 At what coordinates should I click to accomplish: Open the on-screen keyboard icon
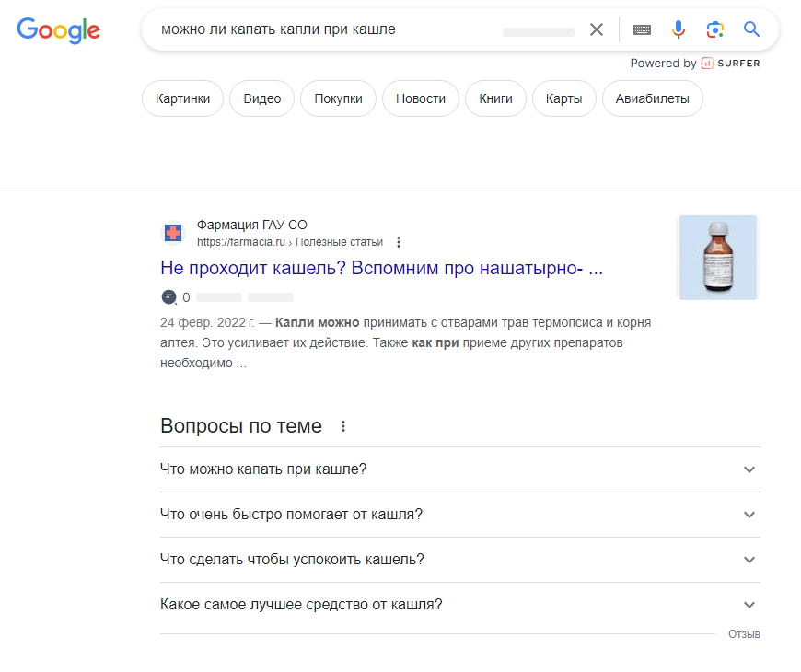[x=642, y=29]
